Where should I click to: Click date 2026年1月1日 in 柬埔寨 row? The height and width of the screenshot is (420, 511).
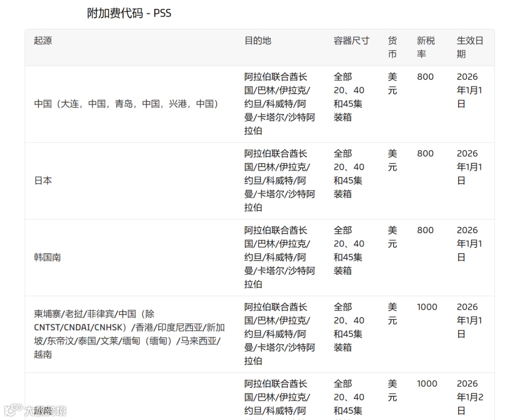[469, 321]
